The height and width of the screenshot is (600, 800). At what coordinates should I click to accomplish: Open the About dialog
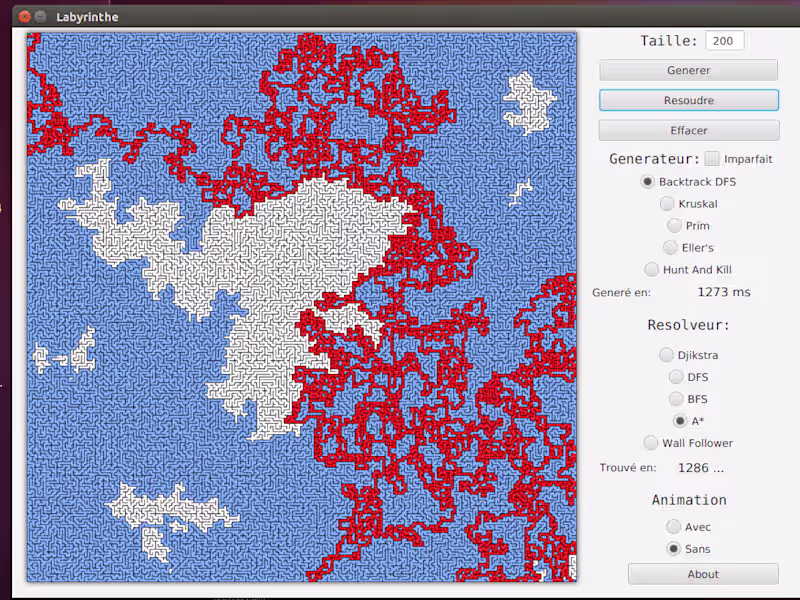tap(702, 574)
